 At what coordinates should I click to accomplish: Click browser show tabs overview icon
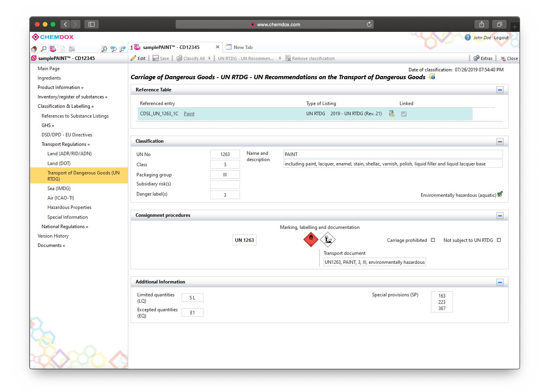(x=499, y=24)
